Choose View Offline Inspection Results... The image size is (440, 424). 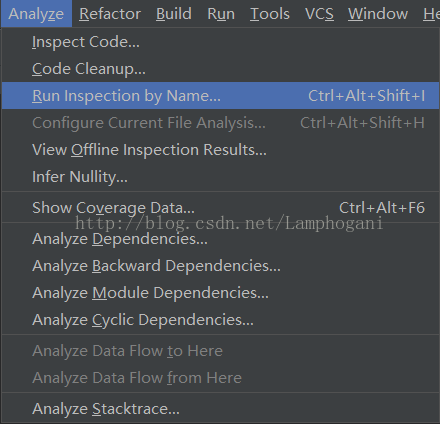220,150
